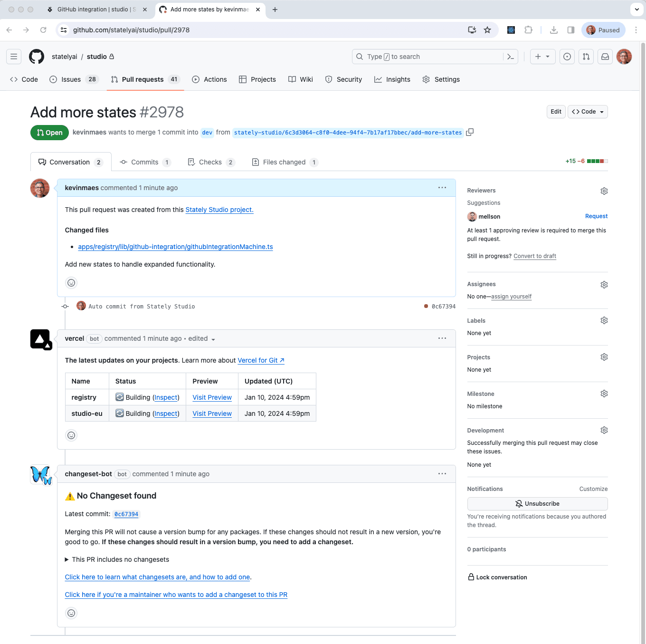The height and width of the screenshot is (644, 646).
Task: Open the Reviewers settings gear
Action: tap(604, 191)
